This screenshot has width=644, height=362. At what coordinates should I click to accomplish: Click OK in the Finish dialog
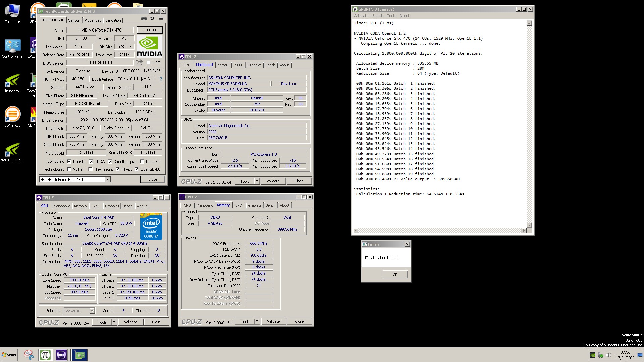tap(395, 274)
